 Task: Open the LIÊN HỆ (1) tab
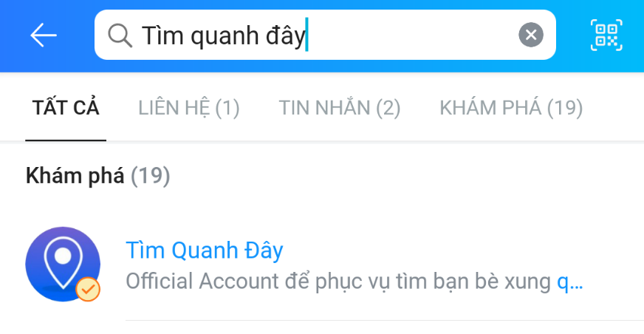tap(188, 108)
